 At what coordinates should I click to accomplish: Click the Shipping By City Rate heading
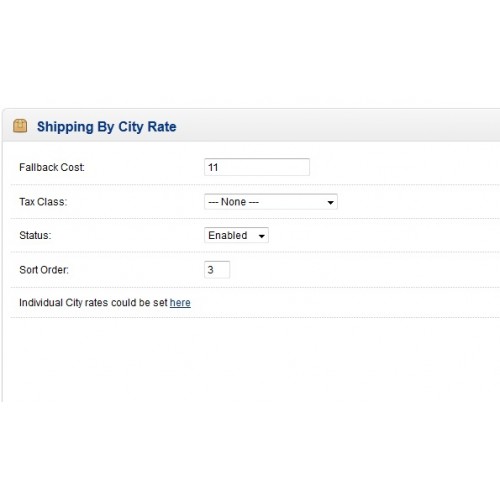coord(106,127)
